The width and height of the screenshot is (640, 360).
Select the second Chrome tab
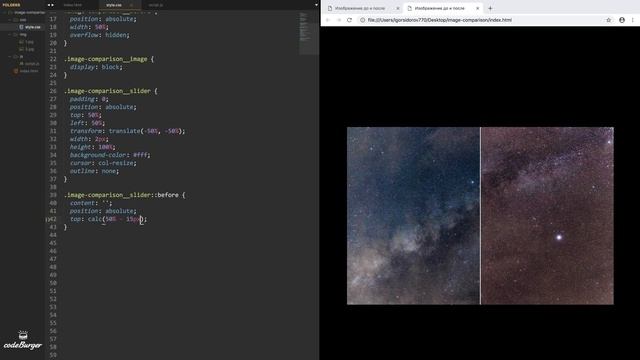(443, 8)
